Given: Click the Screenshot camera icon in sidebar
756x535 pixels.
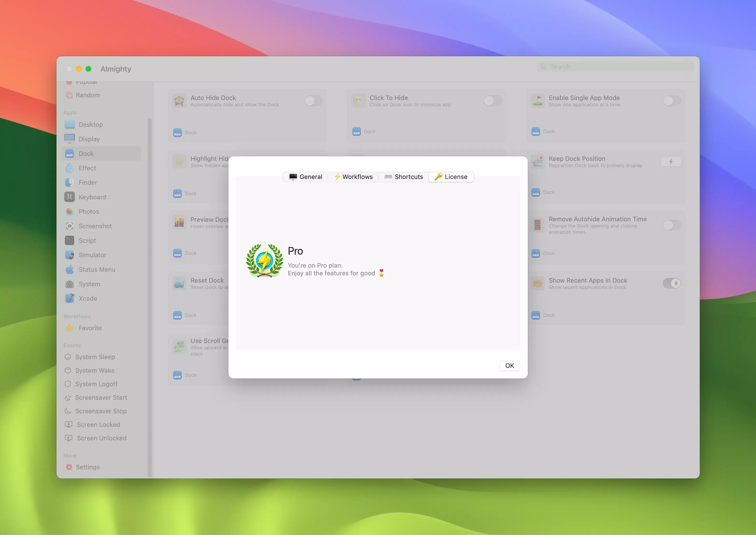Looking at the screenshot, I should [70, 226].
